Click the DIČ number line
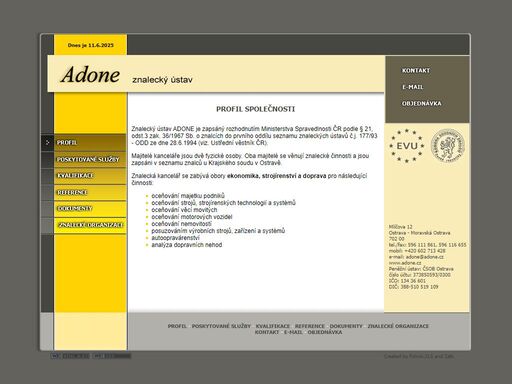This screenshot has height=384, width=512. click(x=413, y=287)
